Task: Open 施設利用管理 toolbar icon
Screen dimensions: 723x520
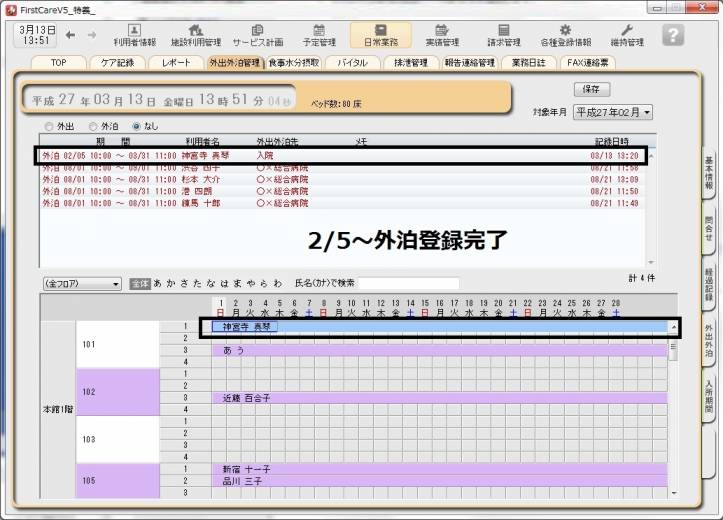Action: click(x=197, y=35)
